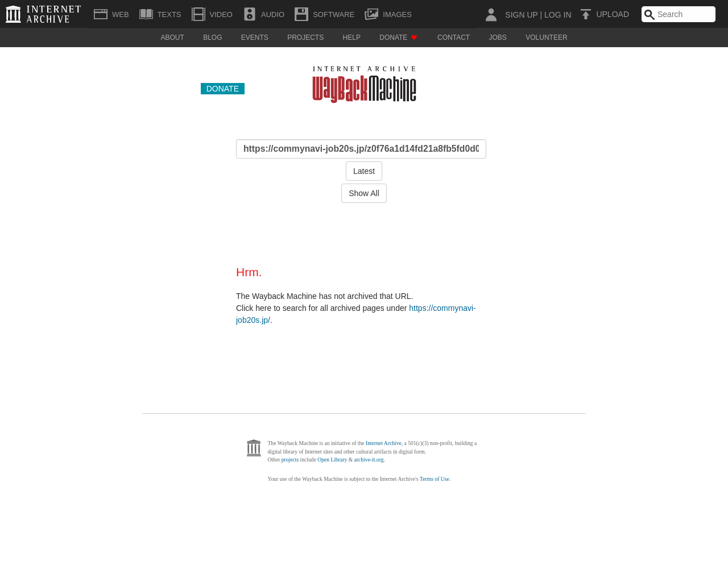This screenshot has width=728, height=582.
Task: Select Volunteer in the navigation bar
Action: (x=546, y=38)
